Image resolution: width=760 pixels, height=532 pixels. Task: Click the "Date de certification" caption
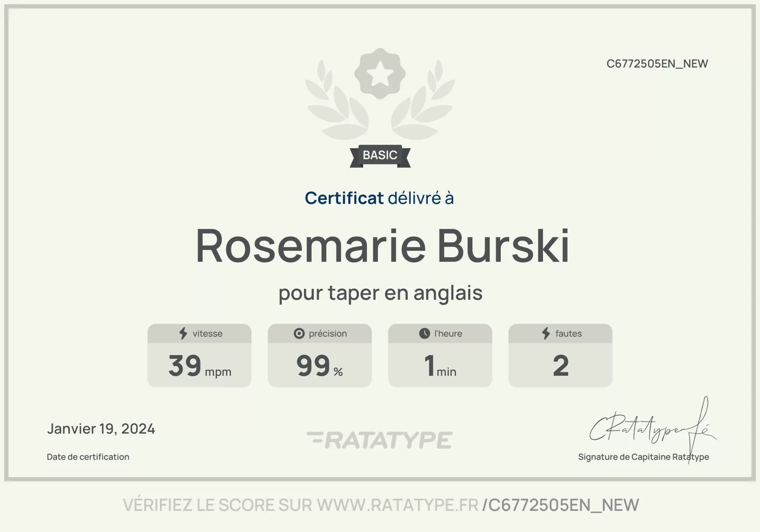[x=88, y=457]
